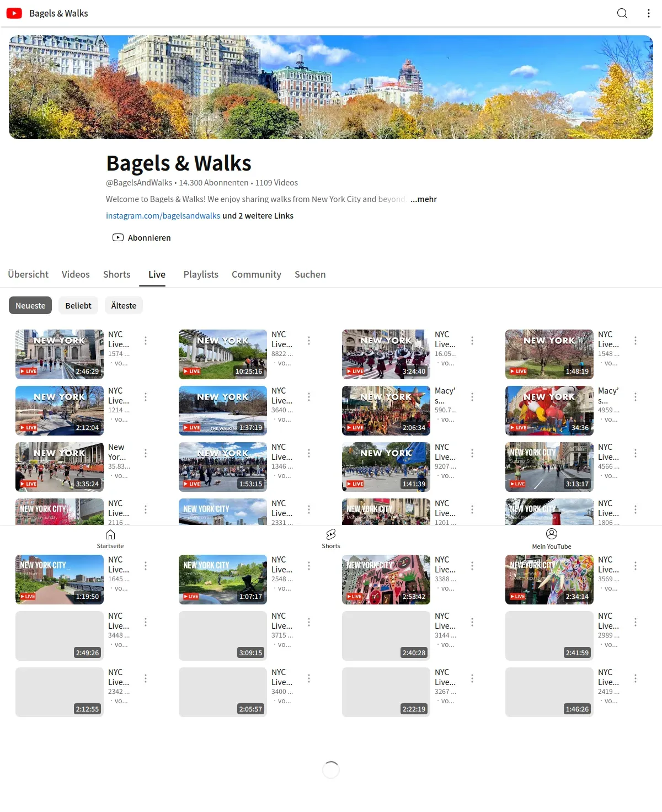Play the 10:25:16 live video thumbnail
Viewport: 662px width, 812px height.
click(x=223, y=354)
